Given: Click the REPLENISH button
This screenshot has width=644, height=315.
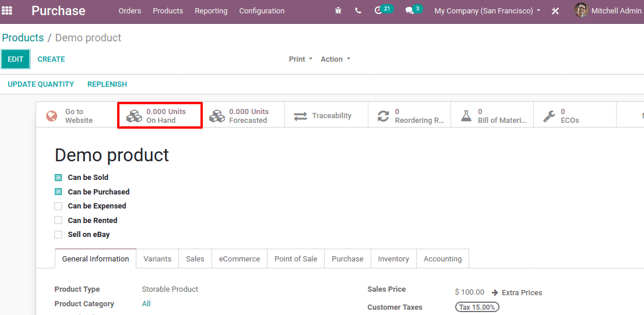Looking at the screenshot, I should (107, 84).
